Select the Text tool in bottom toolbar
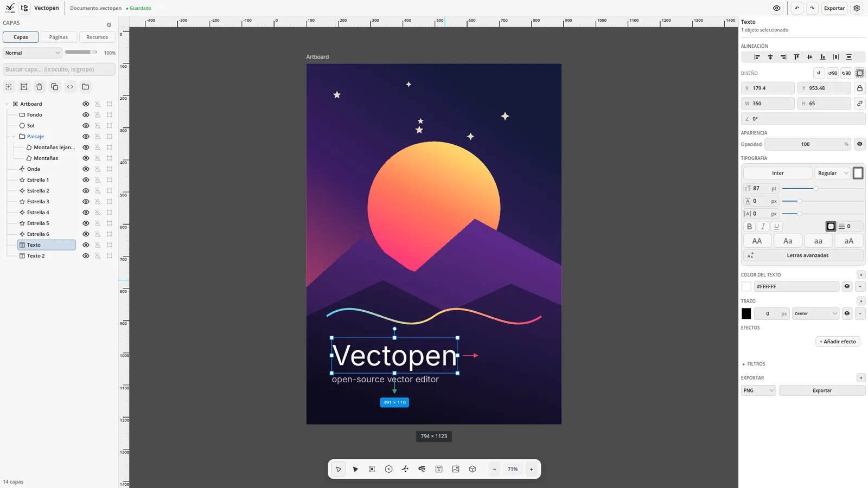Viewport: 868px width, 488px height. tap(439, 469)
